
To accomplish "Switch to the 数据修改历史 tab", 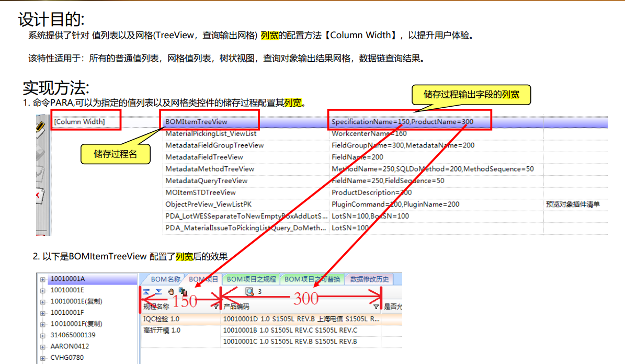I will pyautogui.click(x=370, y=279).
